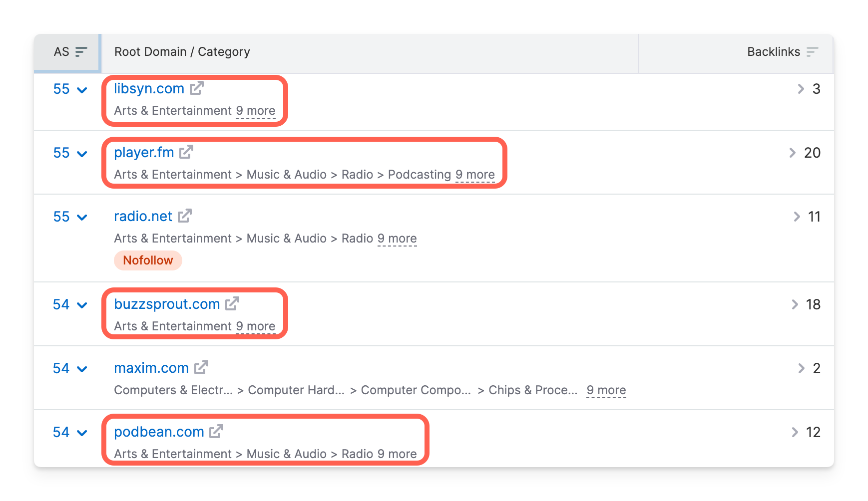Image resolution: width=868 pixels, height=501 pixels.
Task: Open maxim.com via the external link icon
Action: tap(201, 367)
